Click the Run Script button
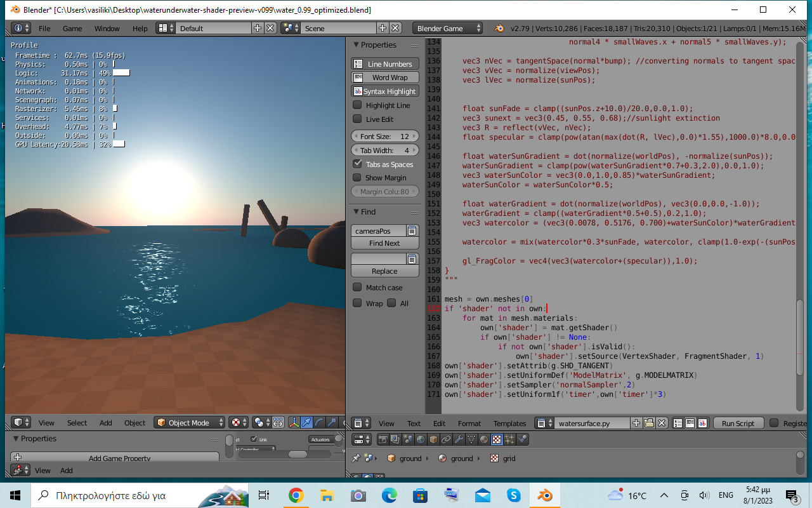Image resolution: width=812 pixels, height=508 pixels. 738,423
